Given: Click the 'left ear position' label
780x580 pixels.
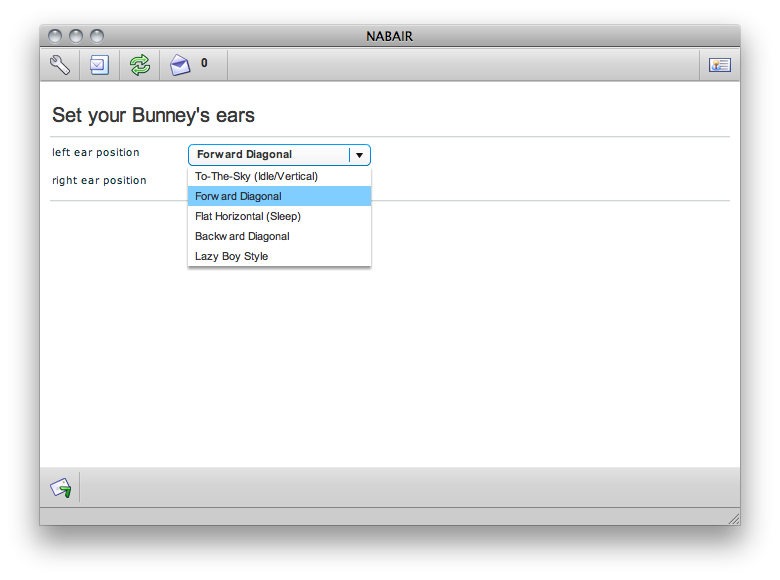Looking at the screenshot, I should (x=96, y=153).
